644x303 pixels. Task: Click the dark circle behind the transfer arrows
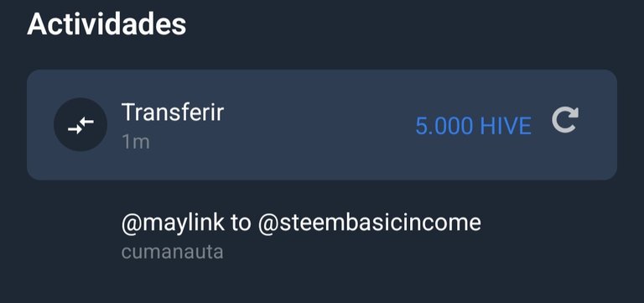point(80,124)
